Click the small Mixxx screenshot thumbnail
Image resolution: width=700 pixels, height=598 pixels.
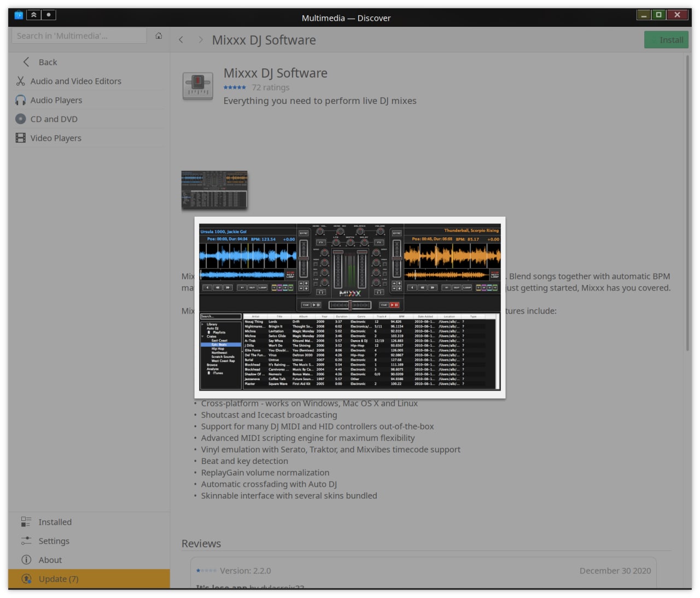(x=214, y=189)
